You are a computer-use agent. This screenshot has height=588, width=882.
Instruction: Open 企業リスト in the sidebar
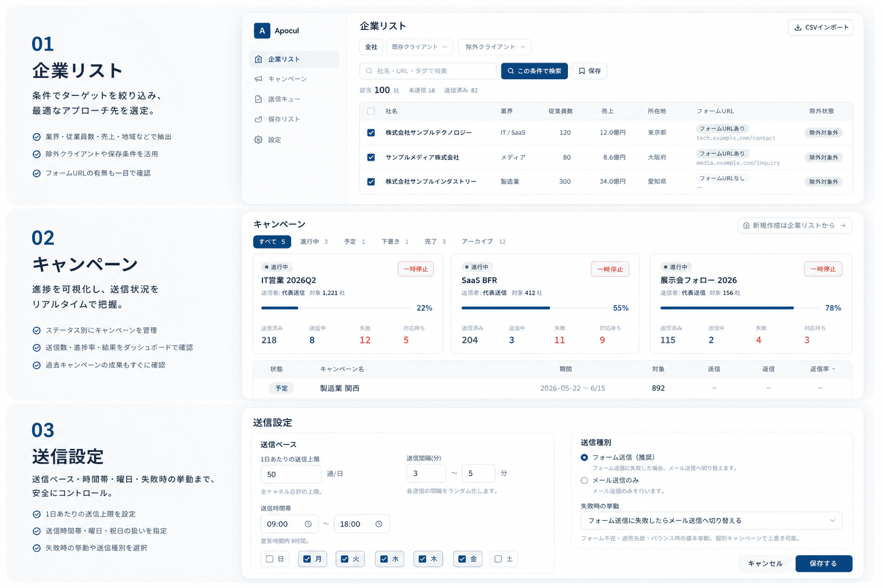[x=294, y=59]
